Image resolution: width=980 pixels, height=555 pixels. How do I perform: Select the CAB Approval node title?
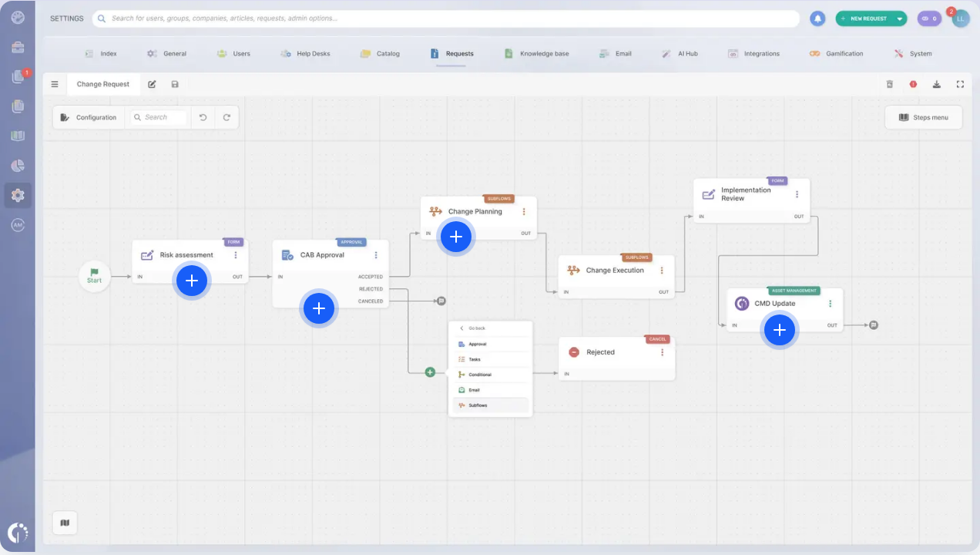(x=322, y=255)
